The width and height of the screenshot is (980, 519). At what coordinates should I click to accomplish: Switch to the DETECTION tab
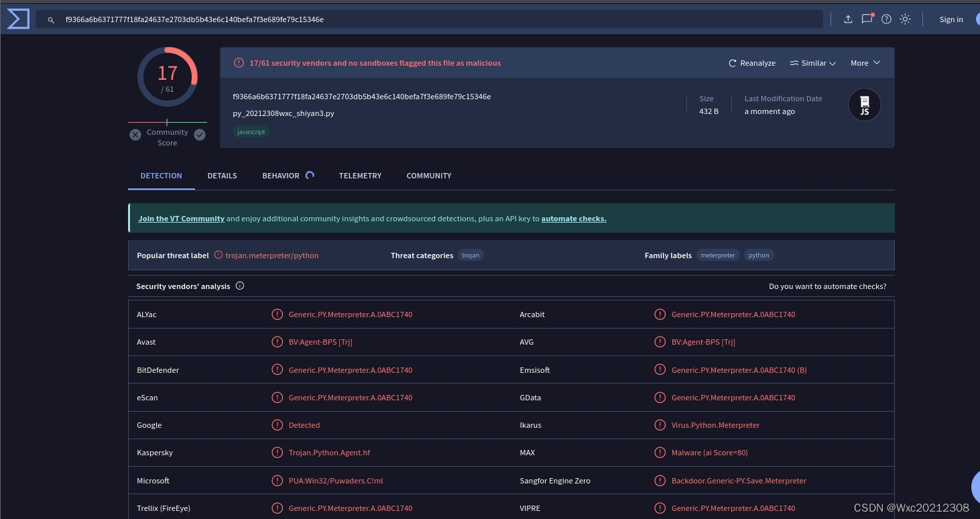[161, 176]
